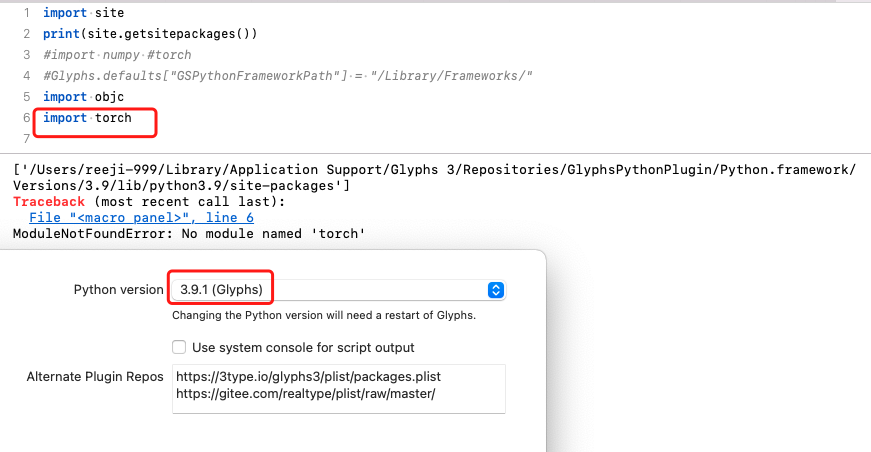This screenshot has width=871, height=452.
Task: Click the Alternate Plugin Repos text field
Action: click(338, 388)
